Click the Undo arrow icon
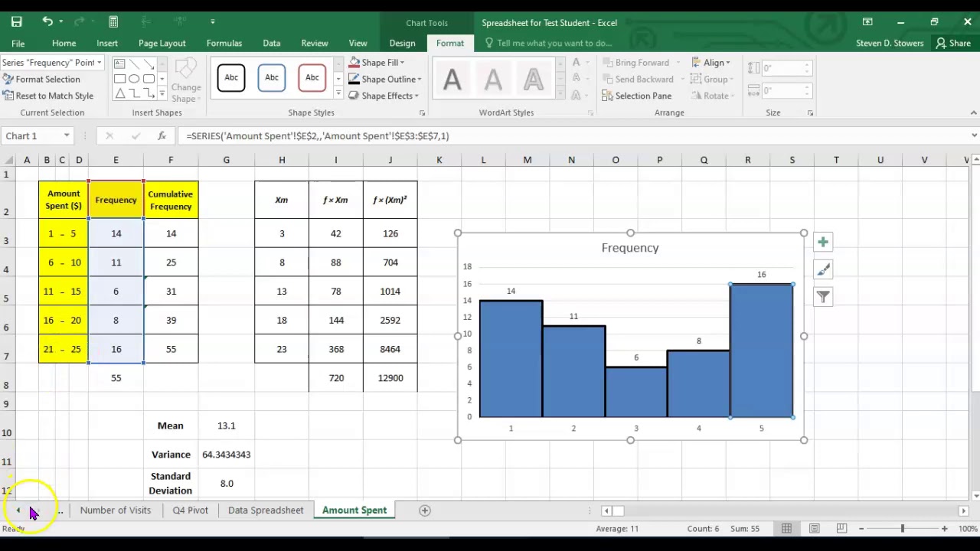 [x=47, y=21]
